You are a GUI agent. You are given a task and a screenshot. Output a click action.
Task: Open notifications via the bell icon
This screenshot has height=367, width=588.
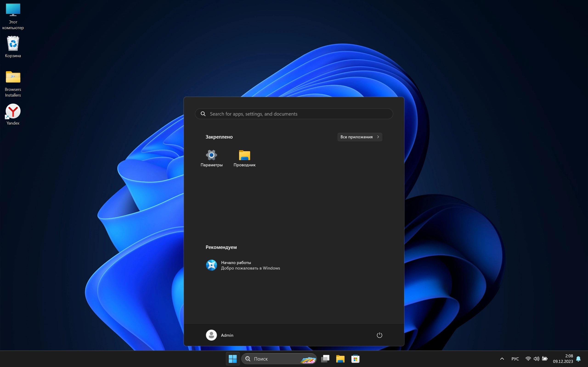tap(579, 359)
